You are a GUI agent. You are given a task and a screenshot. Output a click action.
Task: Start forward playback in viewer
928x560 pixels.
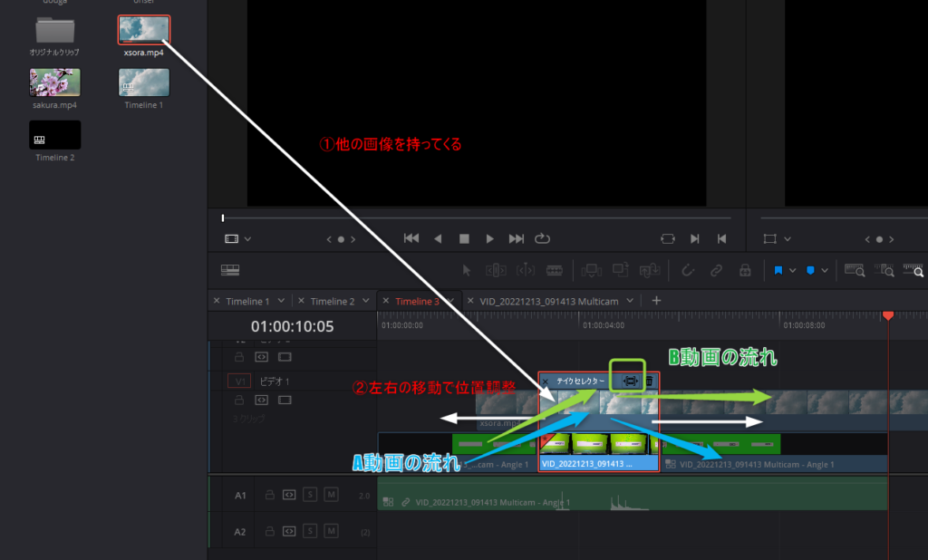pos(489,238)
